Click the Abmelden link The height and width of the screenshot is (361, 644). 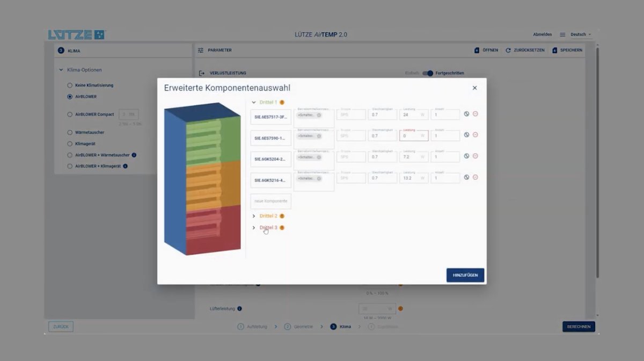(542, 34)
